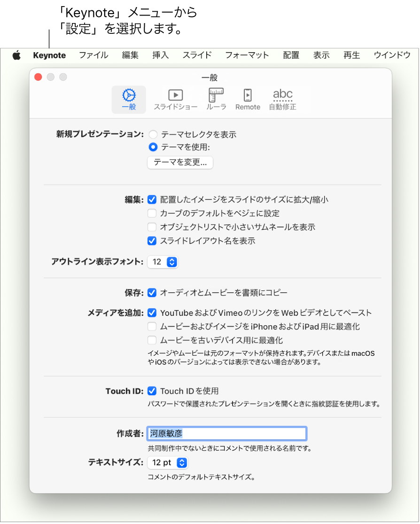
Task: Open the ルーラ ruler icon pane
Action: [x=216, y=100]
